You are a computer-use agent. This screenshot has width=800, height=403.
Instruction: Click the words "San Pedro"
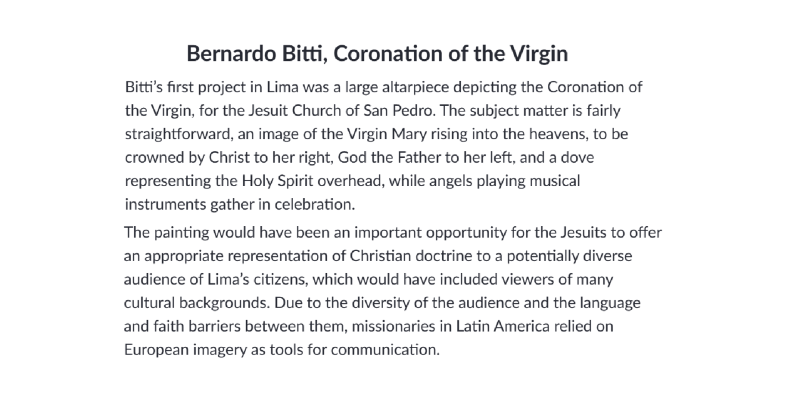pos(456,110)
